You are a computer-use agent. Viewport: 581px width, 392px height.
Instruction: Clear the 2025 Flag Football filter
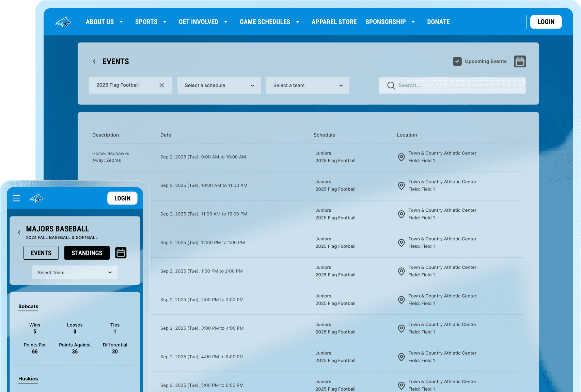tap(162, 85)
